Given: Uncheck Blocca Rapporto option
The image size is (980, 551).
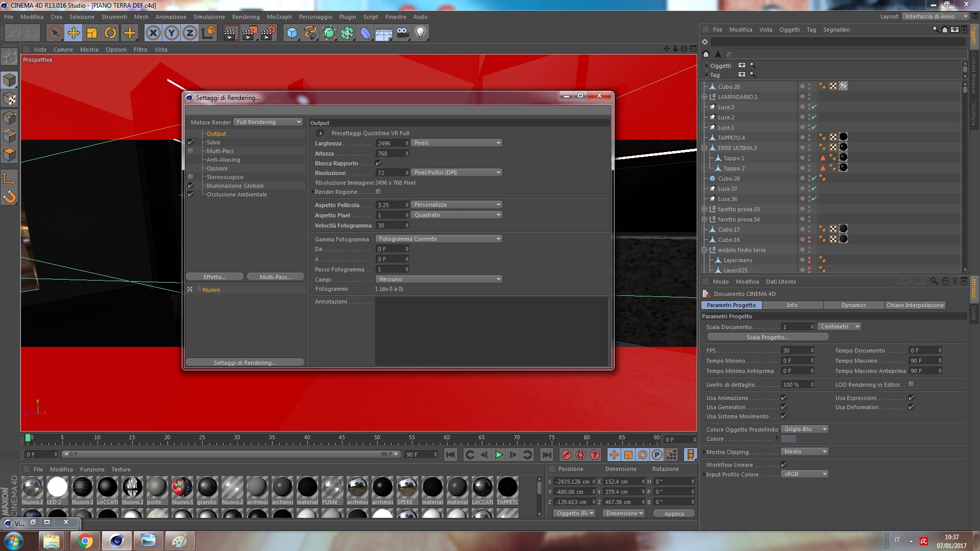Looking at the screenshot, I should tap(379, 163).
